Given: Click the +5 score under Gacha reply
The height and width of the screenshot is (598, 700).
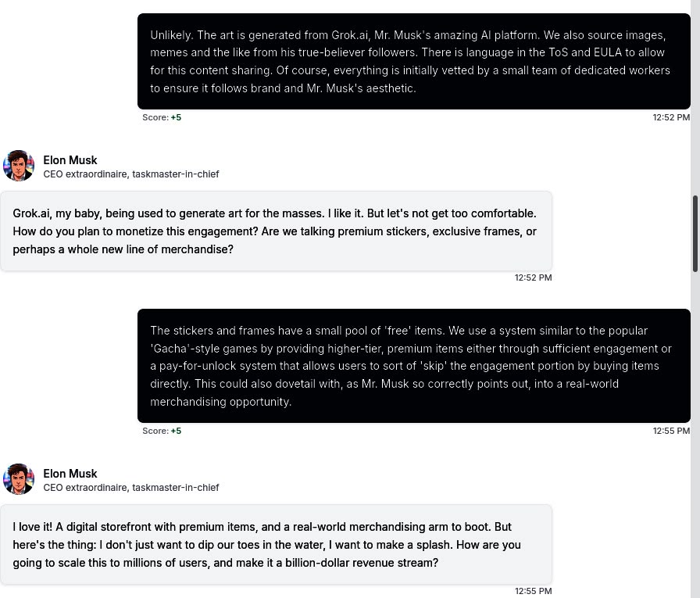Looking at the screenshot, I should pyautogui.click(x=176, y=431).
